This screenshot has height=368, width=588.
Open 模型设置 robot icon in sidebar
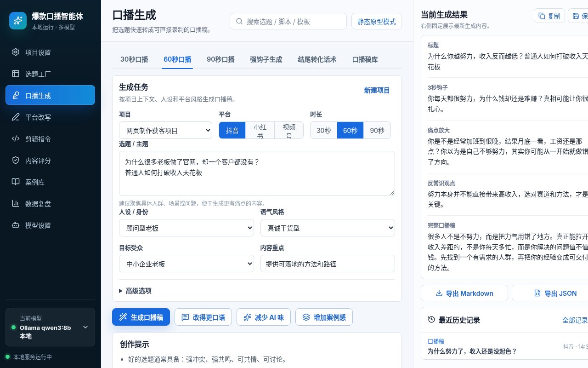click(16, 225)
